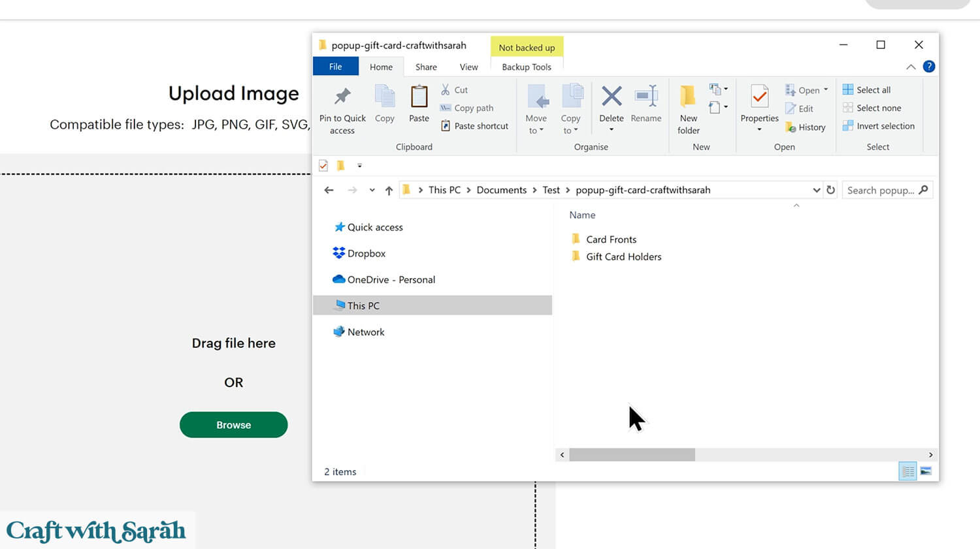This screenshot has width=980, height=549.
Task: Click the Paste clipboard icon
Action: coord(419,97)
